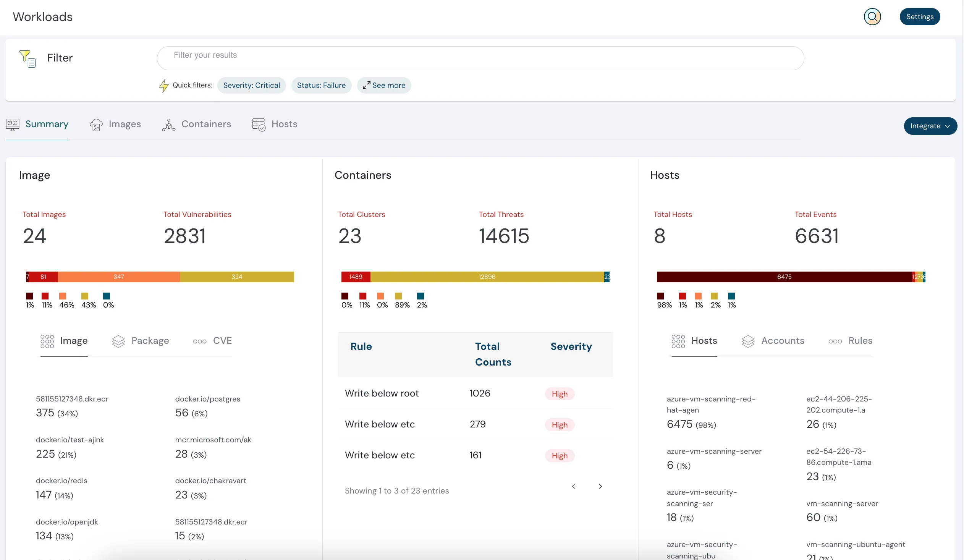Click the CVE sub-tab icon
The width and height of the screenshot is (964, 560).
point(199,341)
